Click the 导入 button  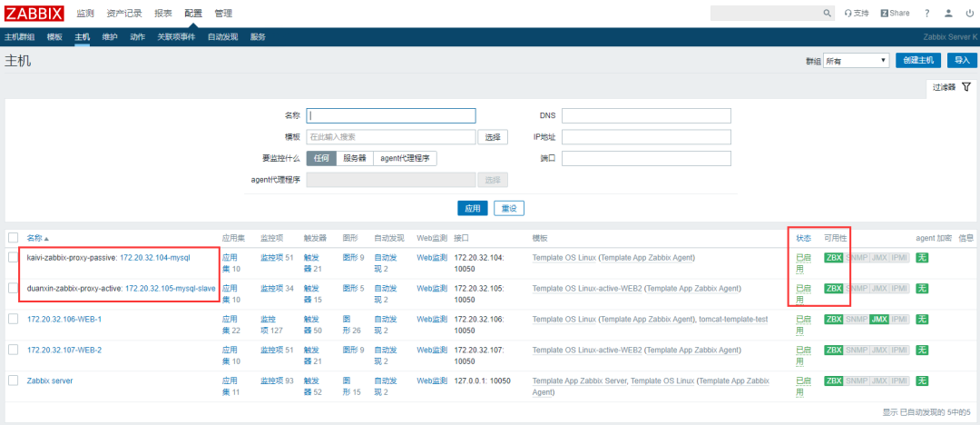(x=962, y=60)
